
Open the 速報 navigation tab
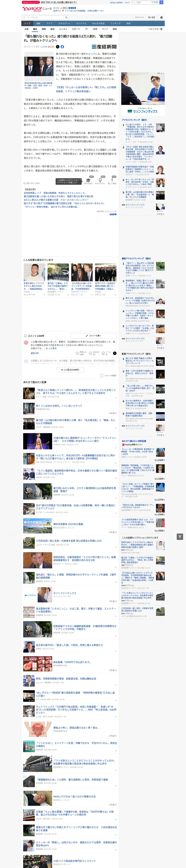38,24
